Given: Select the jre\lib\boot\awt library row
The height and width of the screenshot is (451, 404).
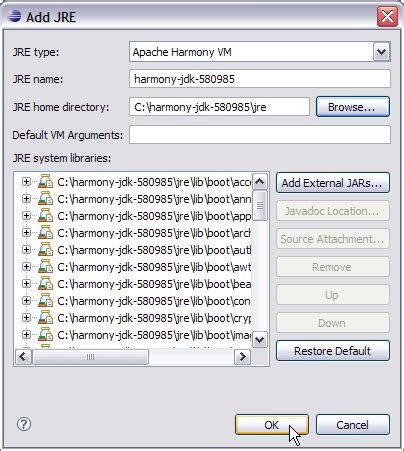Looking at the screenshot, I should pyautogui.click(x=154, y=267).
